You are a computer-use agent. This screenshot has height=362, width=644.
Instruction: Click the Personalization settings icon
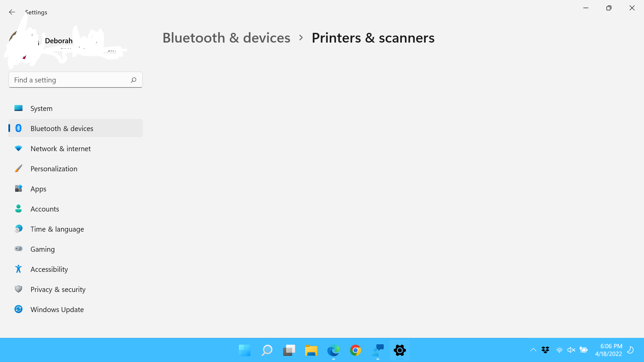(18, 168)
